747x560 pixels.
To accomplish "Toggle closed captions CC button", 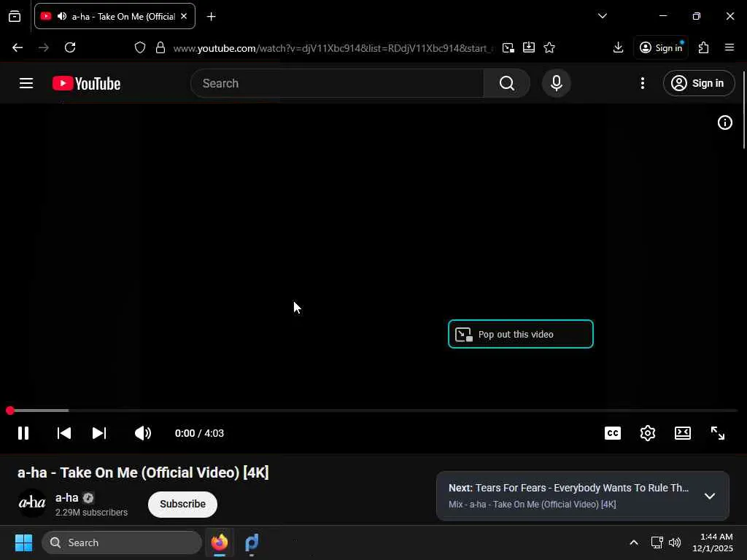I will (x=612, y=433).
